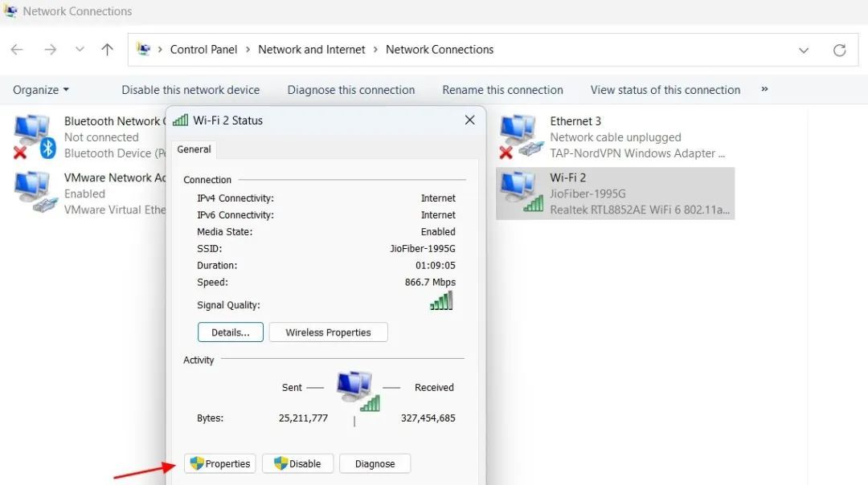This screenshot has width=868, height=485.
Task: Click the Details button
Action: tap(230, 332)
